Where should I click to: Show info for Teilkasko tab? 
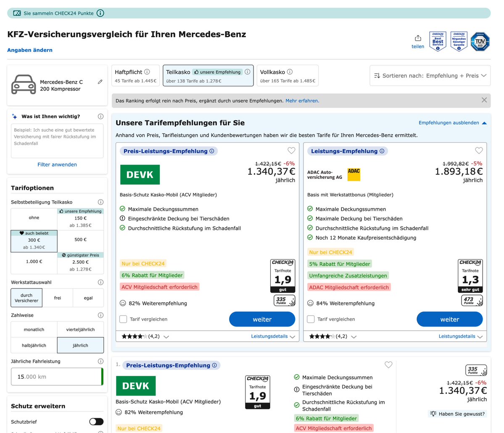coord(248,72)
